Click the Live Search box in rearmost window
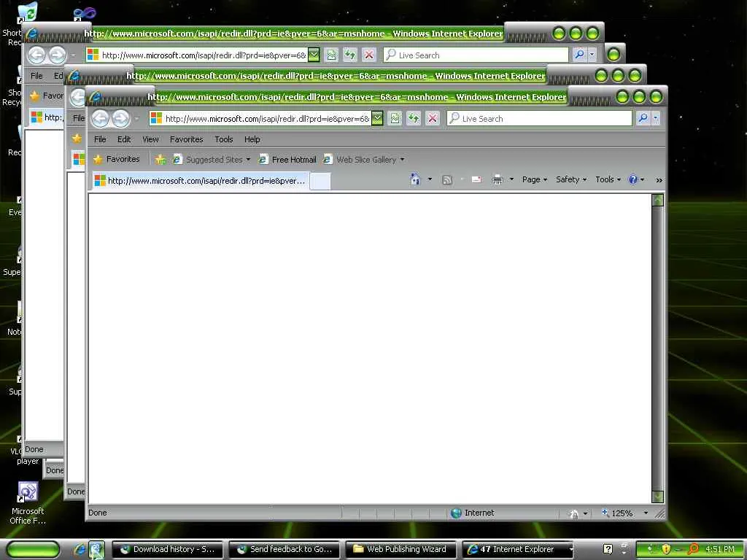The image size is (747, 560). 476,55
